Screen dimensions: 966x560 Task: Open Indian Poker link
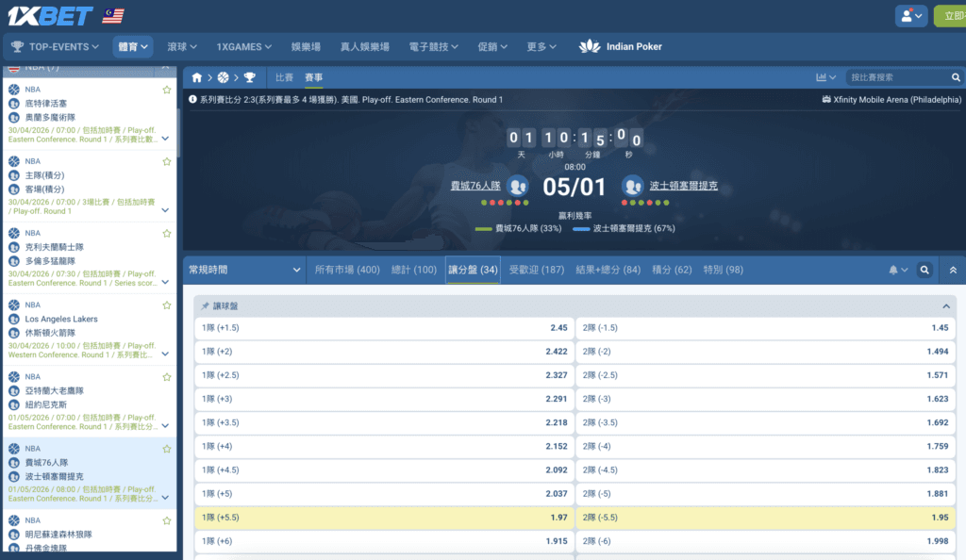click(x=621, y=47)
